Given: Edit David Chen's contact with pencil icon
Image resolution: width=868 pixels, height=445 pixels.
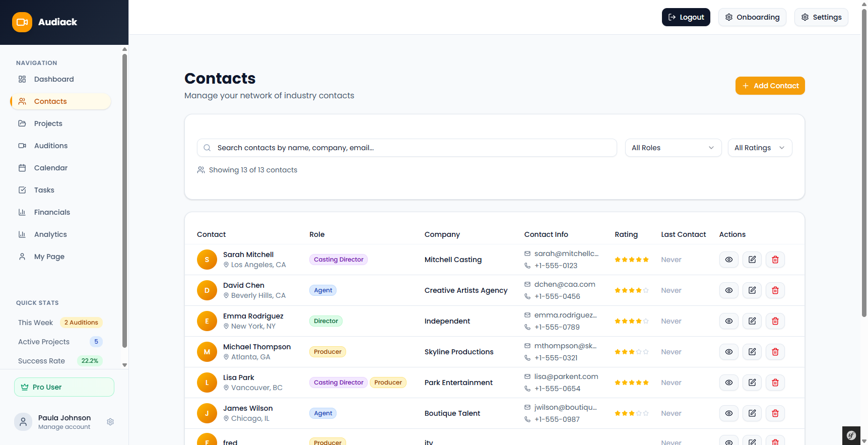Looking at the screenshot, I should coord(752,290).
